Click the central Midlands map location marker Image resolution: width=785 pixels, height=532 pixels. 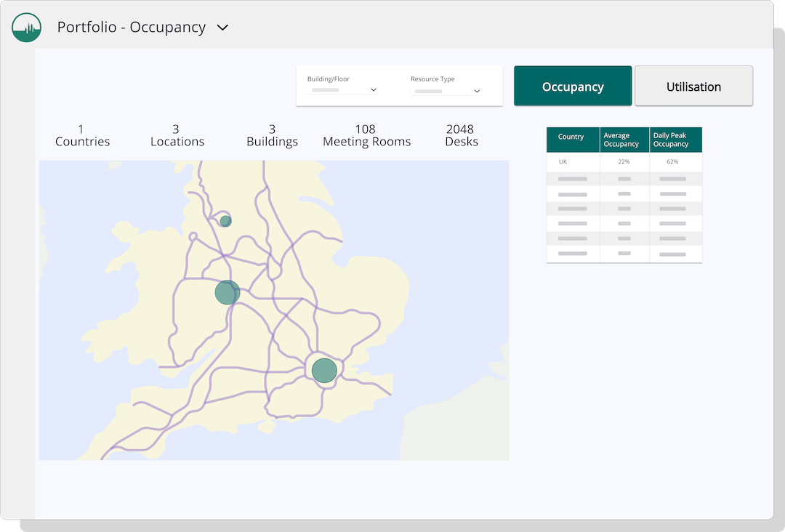pos(228,292)
